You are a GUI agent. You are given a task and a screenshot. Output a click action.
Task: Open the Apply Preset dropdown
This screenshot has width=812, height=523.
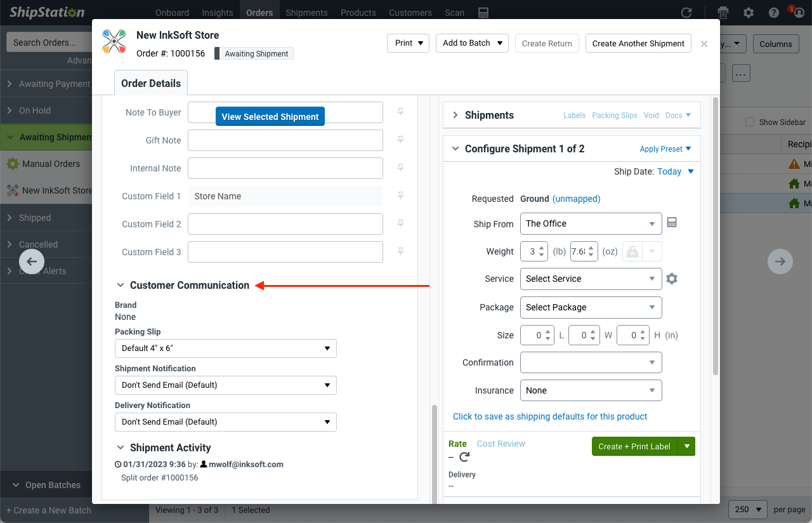[665, 149]
